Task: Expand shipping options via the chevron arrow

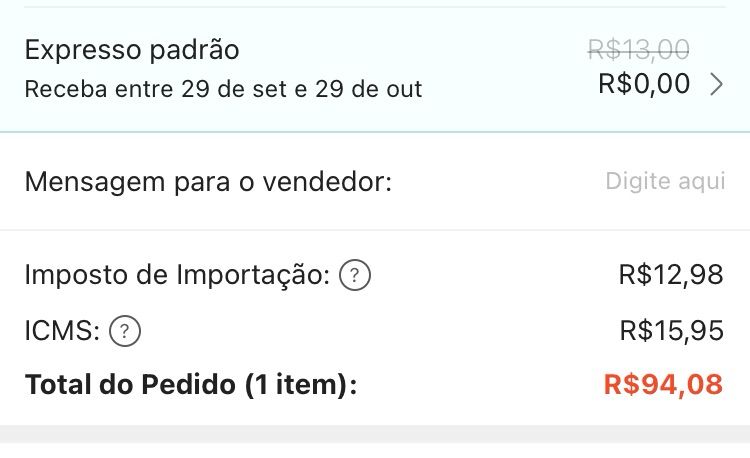Action: click(716, 84)
